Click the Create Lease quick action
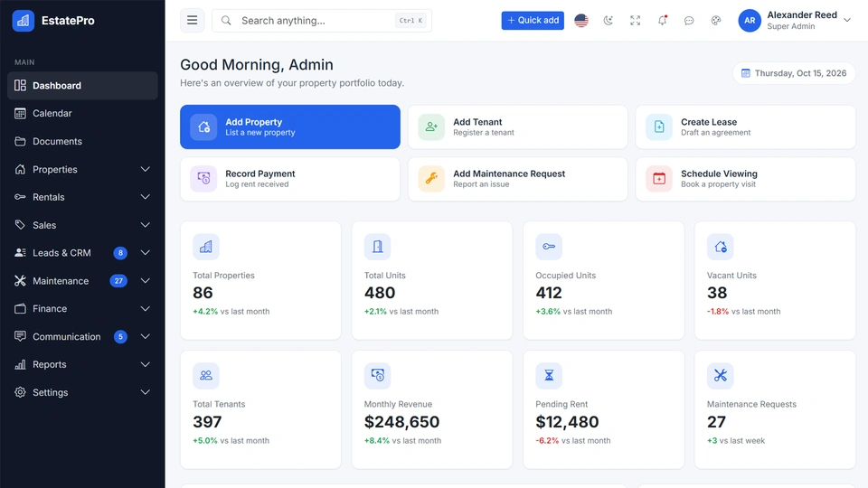Image resolution: width=868 pixels, height=488 pixels. coord(746,127)
